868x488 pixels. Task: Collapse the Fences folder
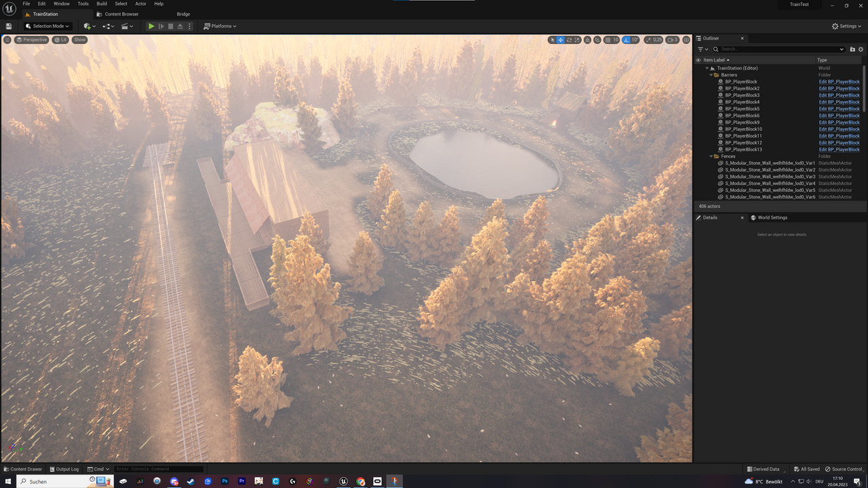(x=711, y=157)
